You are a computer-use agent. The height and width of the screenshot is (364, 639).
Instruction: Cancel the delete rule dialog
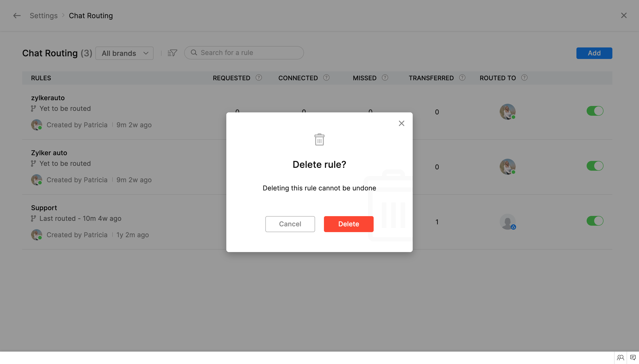pos(290,224)
